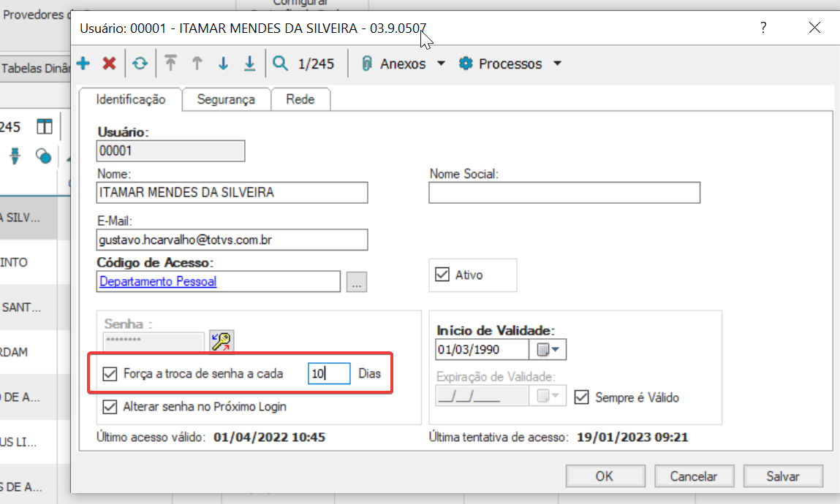Click the Usuário field containing 00001
The image size is (840, 504).
coord(170,151)
